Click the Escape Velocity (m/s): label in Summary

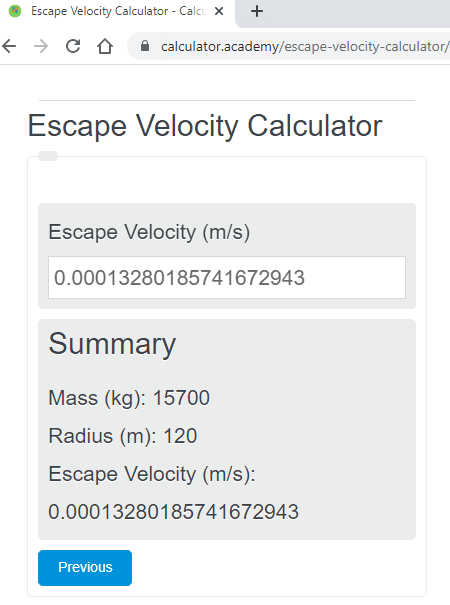coord(152,474)
